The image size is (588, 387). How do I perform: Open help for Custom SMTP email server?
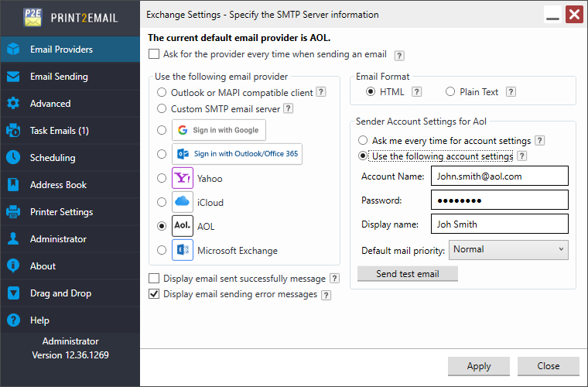pos(288,109)
